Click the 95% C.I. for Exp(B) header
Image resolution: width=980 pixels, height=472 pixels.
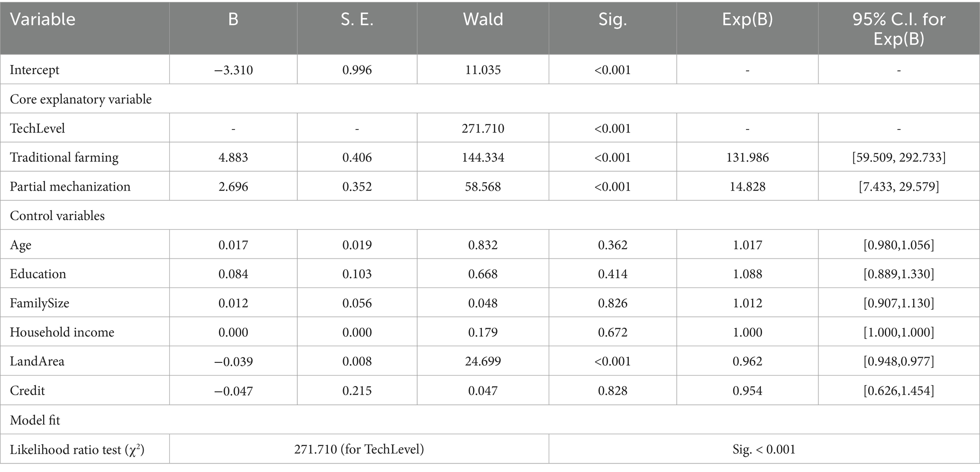pyautogui.click(x=898, y=29)
